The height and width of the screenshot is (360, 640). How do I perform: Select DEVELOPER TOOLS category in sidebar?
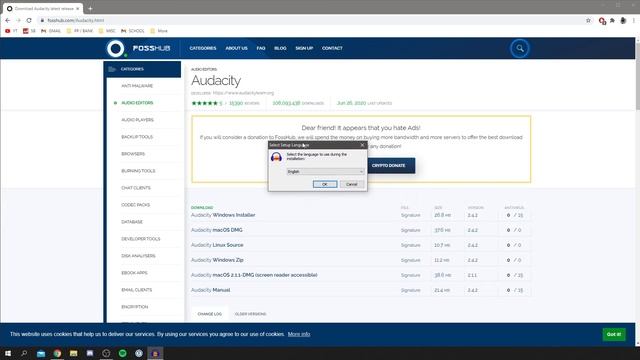(141, 239)
